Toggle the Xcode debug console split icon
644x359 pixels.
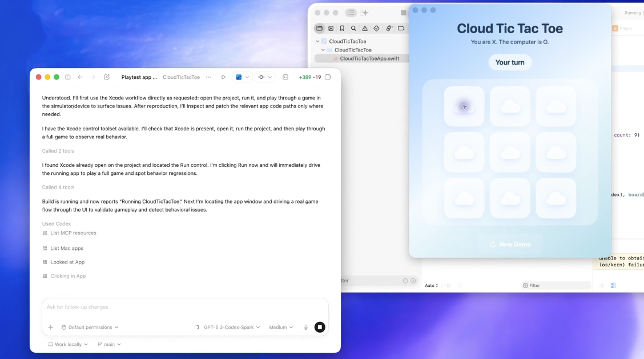(613, 285)
